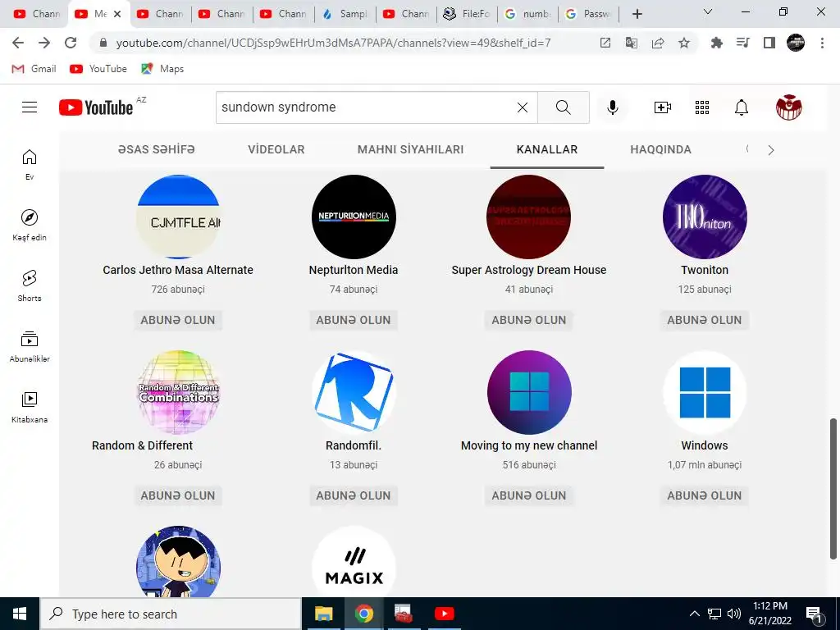This screenshot has height=630, width=840.
Task: Subscribe to Carlos Jethro Masa Alternate
Action: [x=178, y=320]
